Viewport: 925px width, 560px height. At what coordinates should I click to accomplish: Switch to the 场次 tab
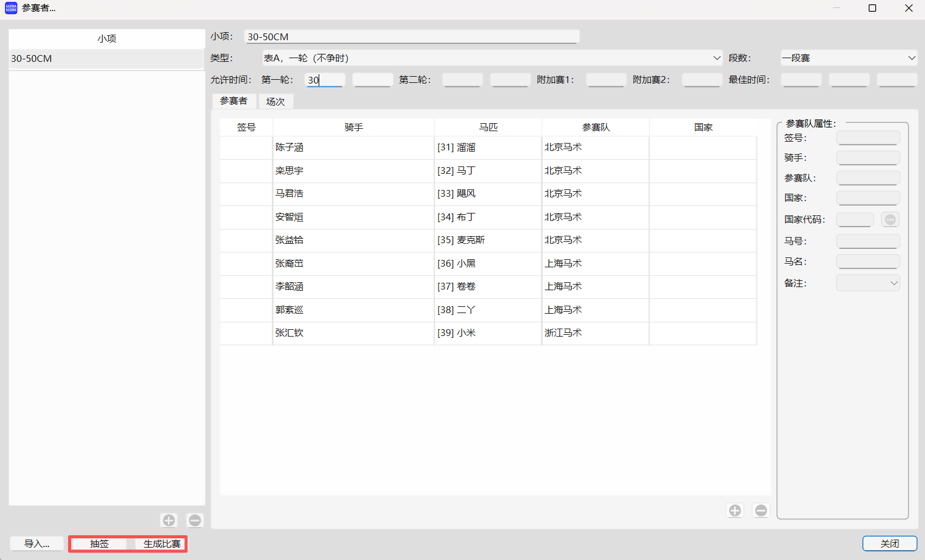(x=276, y=101)
